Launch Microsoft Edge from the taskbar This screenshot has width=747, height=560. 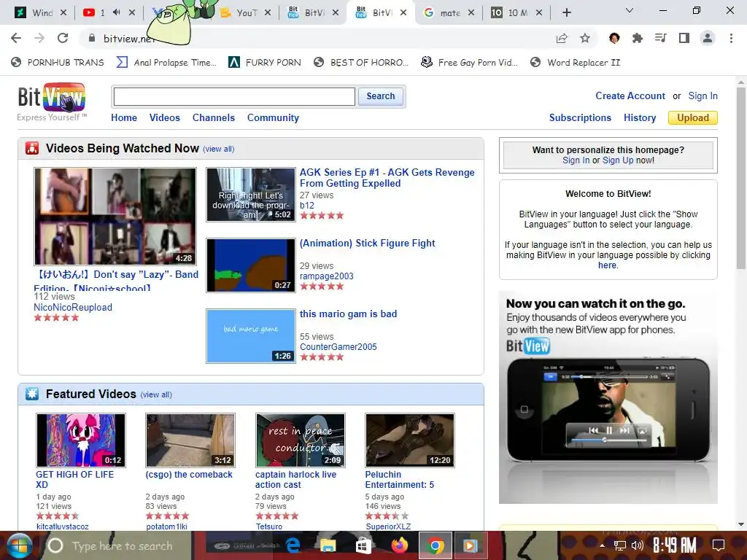(x=293, y=545)
